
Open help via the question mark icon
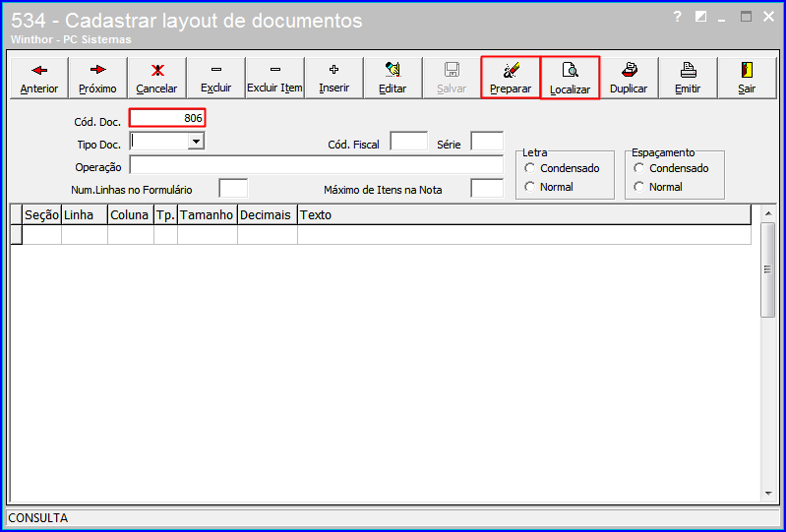677,17
